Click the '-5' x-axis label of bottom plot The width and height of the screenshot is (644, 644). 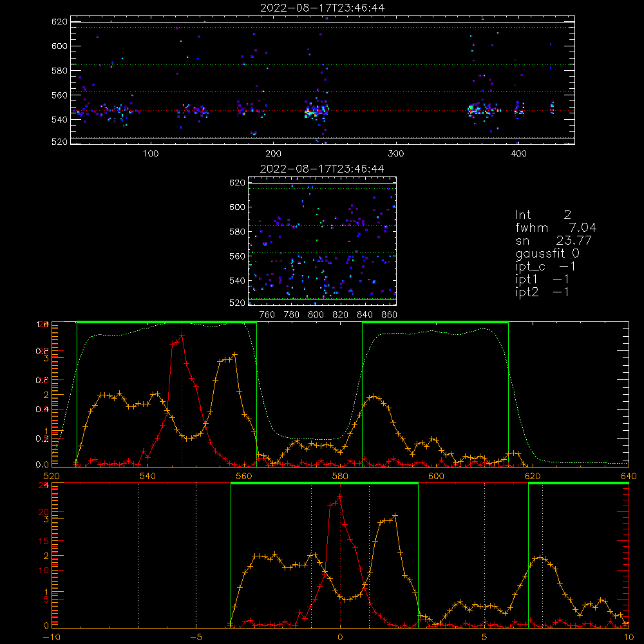196,638
